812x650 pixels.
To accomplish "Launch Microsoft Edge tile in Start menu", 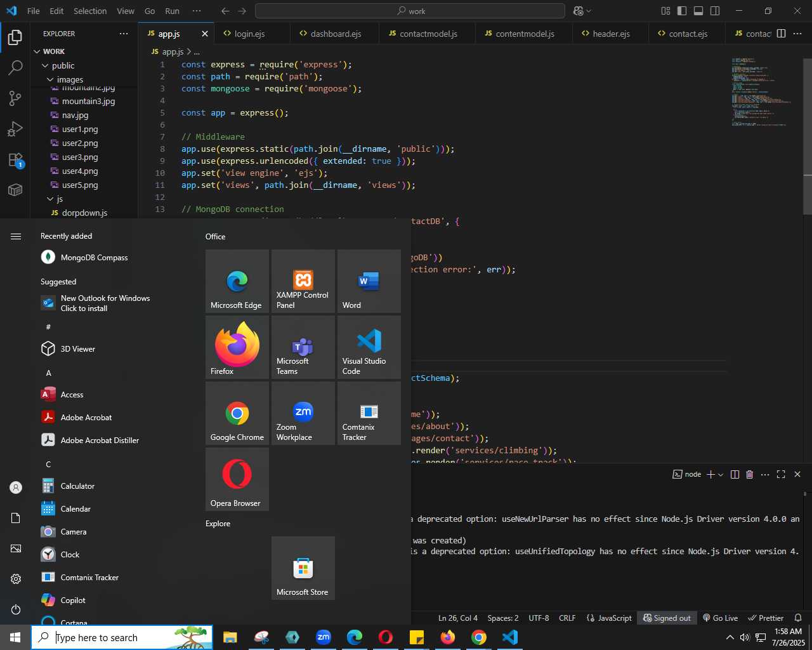I will [x=237, y=281].
